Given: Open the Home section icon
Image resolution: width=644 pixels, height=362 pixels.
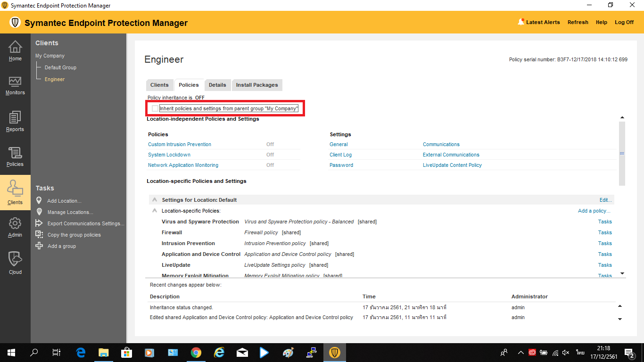Looking at the screenshot, I should click(x=15, y=47).
